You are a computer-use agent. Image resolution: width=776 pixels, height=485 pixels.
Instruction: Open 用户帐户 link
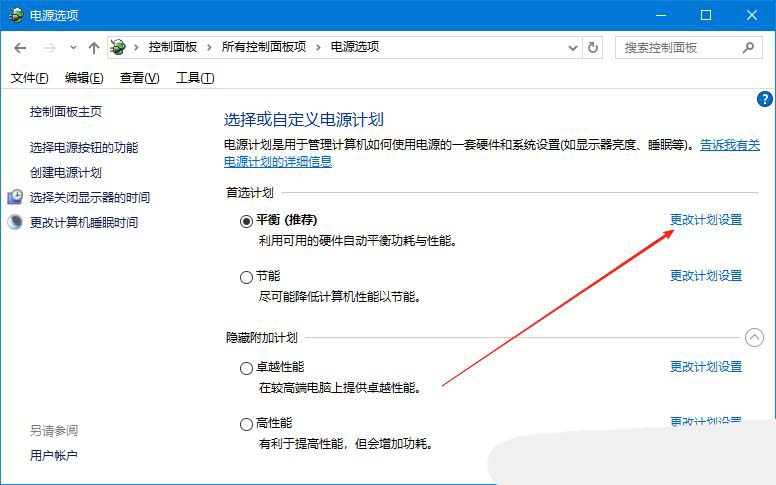click(x=53, y=455)
